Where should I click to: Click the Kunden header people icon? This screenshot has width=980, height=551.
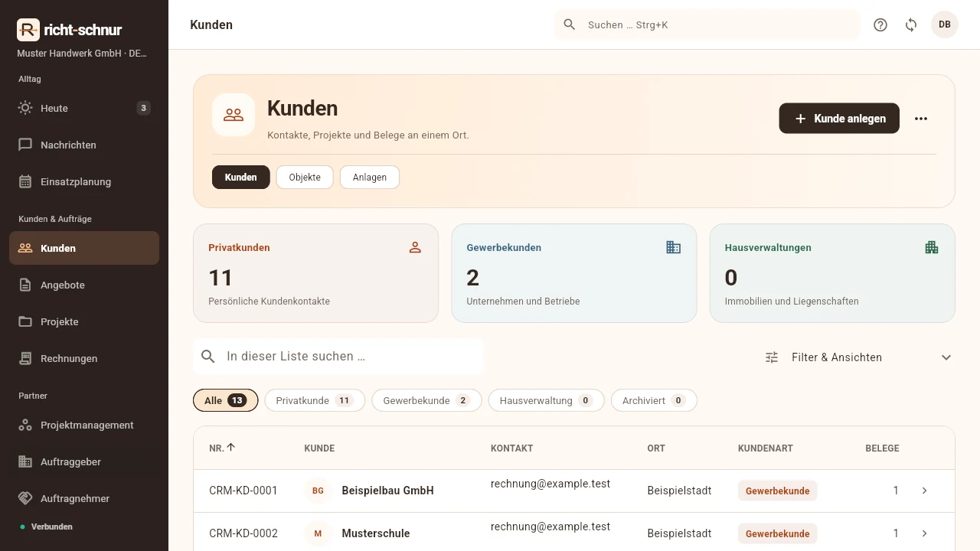(234, 115)
